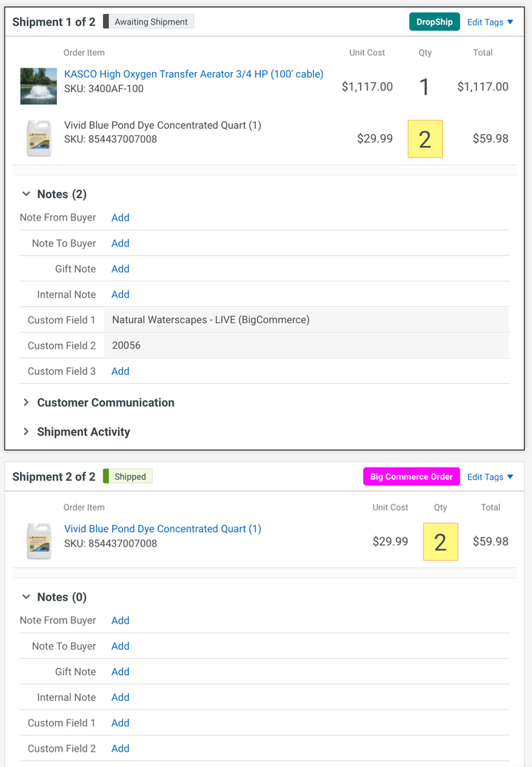Add Custom Field 3 in Shipment 1
The width and height of the screenshot is (532, 767).
(x=121, y=371)
